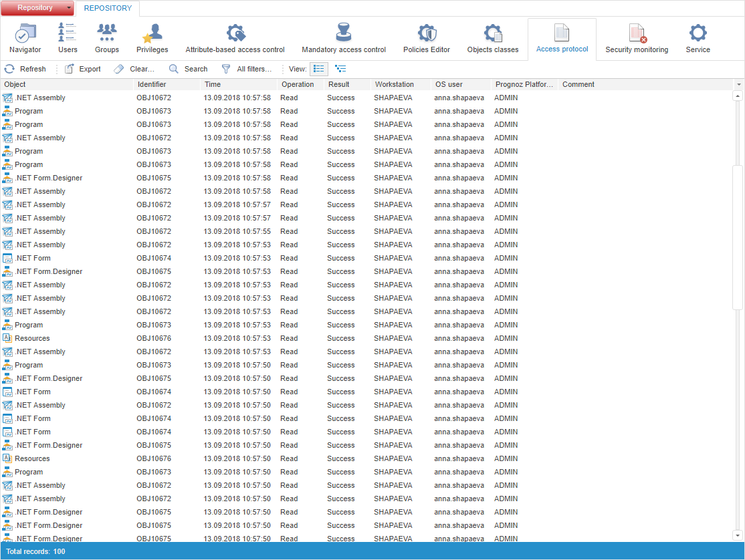Switch to hierarchical tree view

tap(340, 69)
